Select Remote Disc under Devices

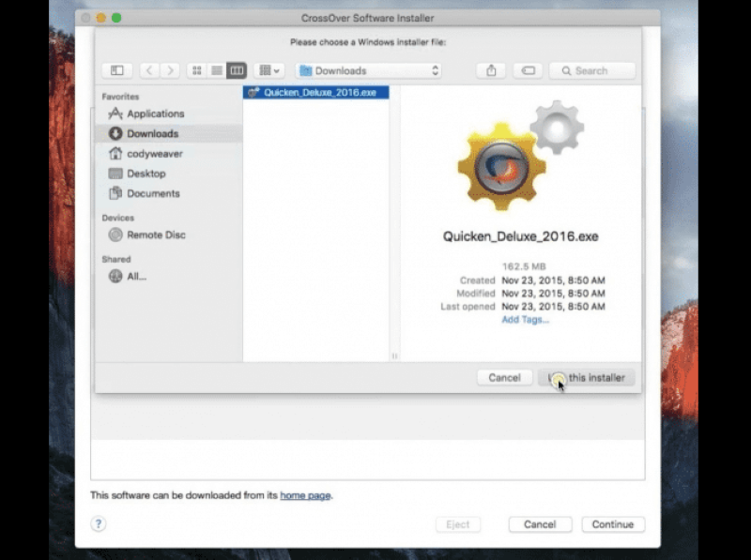pos(156,235)
